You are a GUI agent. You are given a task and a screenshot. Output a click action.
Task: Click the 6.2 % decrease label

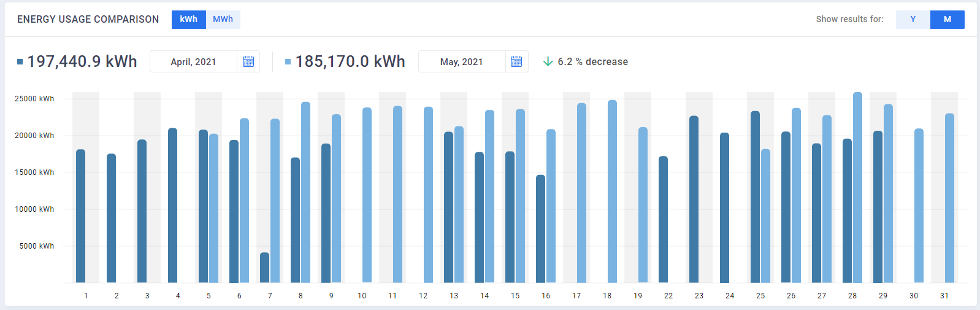pyautogui.click(x=592, y=61)
